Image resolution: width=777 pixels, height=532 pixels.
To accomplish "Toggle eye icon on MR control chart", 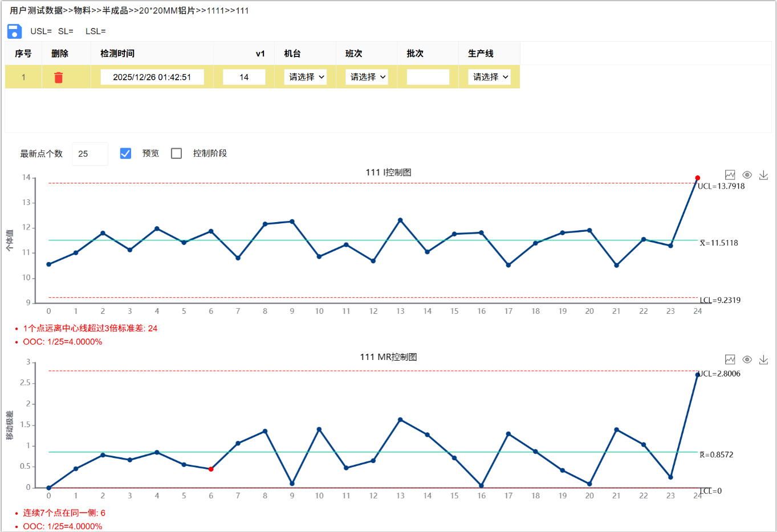I will pyautogui.click(x=747, y=359).
